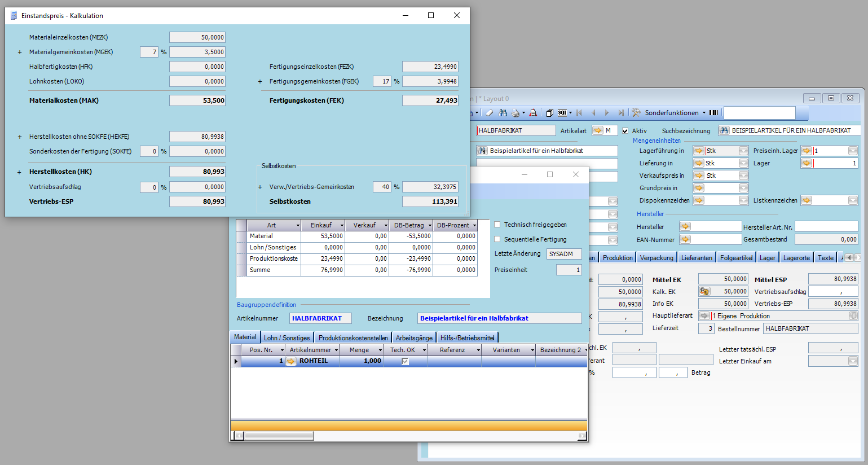Open the Listkennzeichen dropdown arrow
The image size is (868, 465).
click(853, 200)
